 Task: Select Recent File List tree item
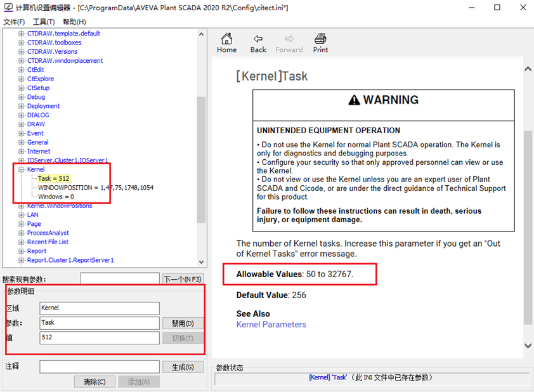pyautogui.click(x=48, y=242)
